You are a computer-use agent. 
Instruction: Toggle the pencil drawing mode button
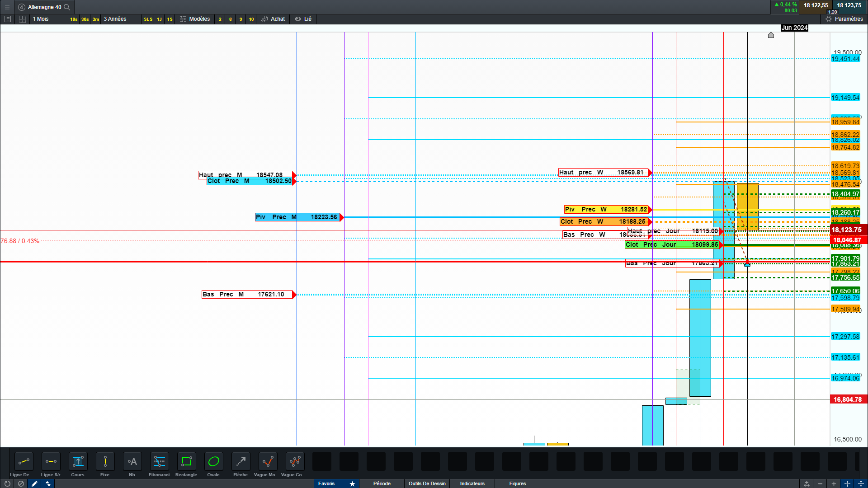[34, 483]
